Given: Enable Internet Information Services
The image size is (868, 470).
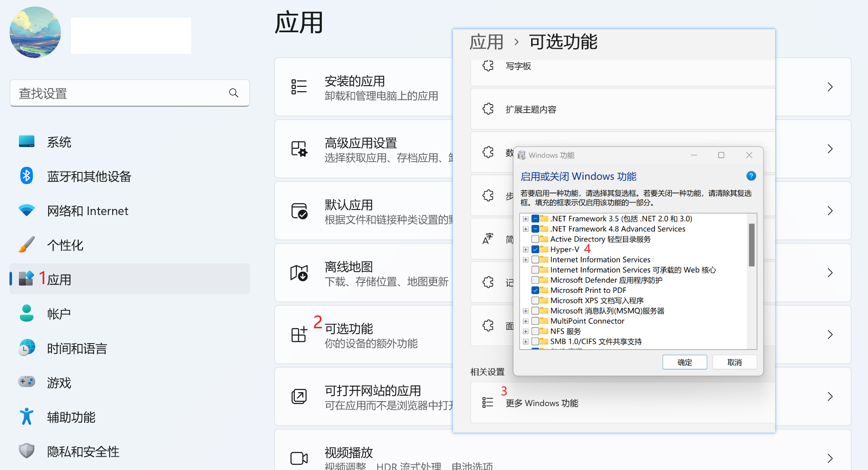Looking at the screenshot, I should click(x=535, y=259).
